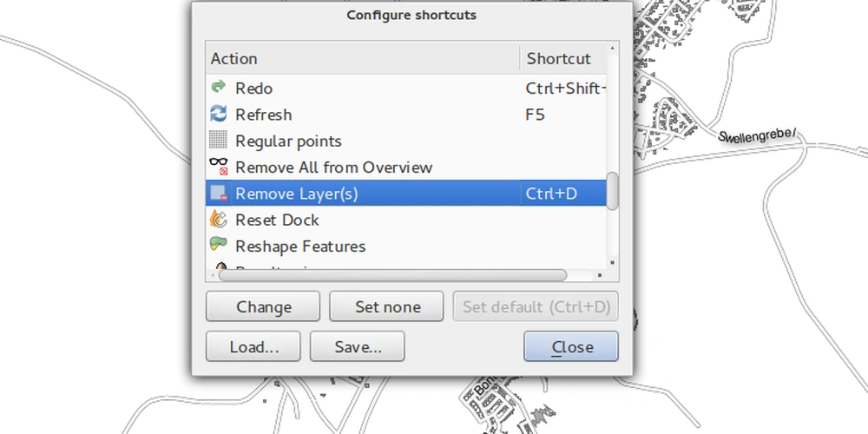
Task: Select Reshape Features in the list
Action: point(406,246)
